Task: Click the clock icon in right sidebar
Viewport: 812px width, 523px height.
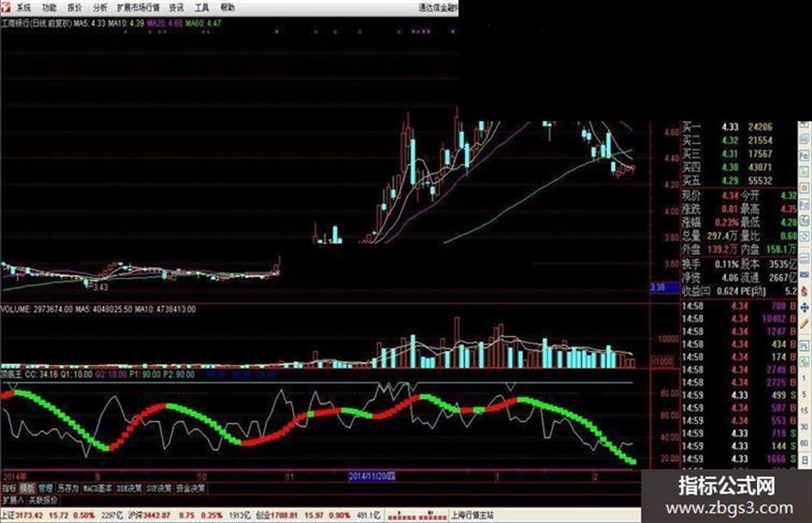Action: pyautogui.click(x=805, y=237)
